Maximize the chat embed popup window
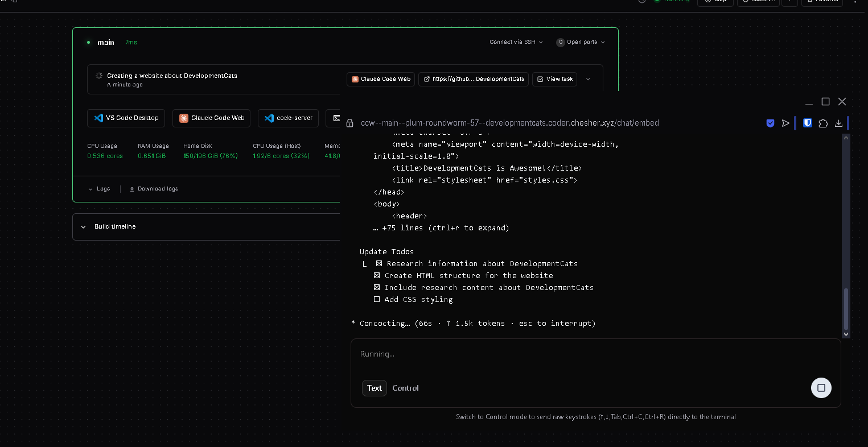The image size is (868, 447). click(825, 101)
